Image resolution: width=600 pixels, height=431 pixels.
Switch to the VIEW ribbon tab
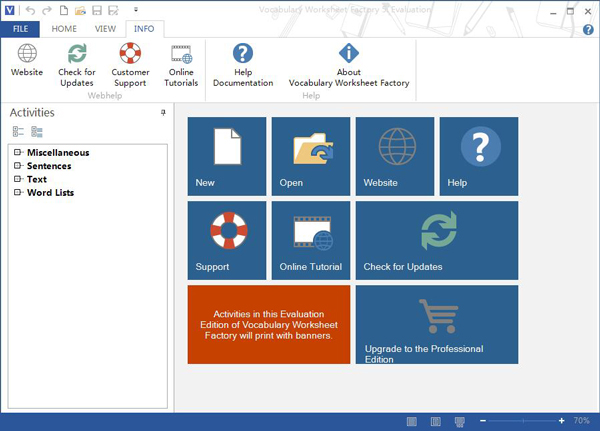click(105, 29)
